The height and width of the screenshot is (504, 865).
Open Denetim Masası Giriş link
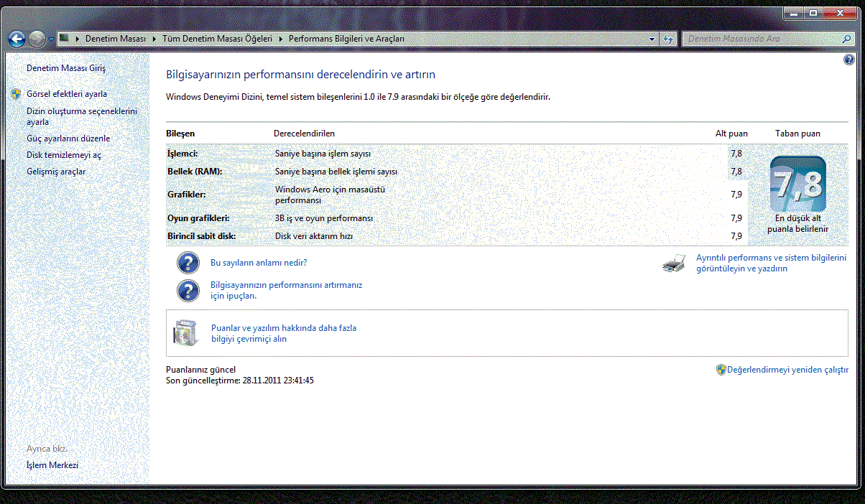[x=66, y=68]
